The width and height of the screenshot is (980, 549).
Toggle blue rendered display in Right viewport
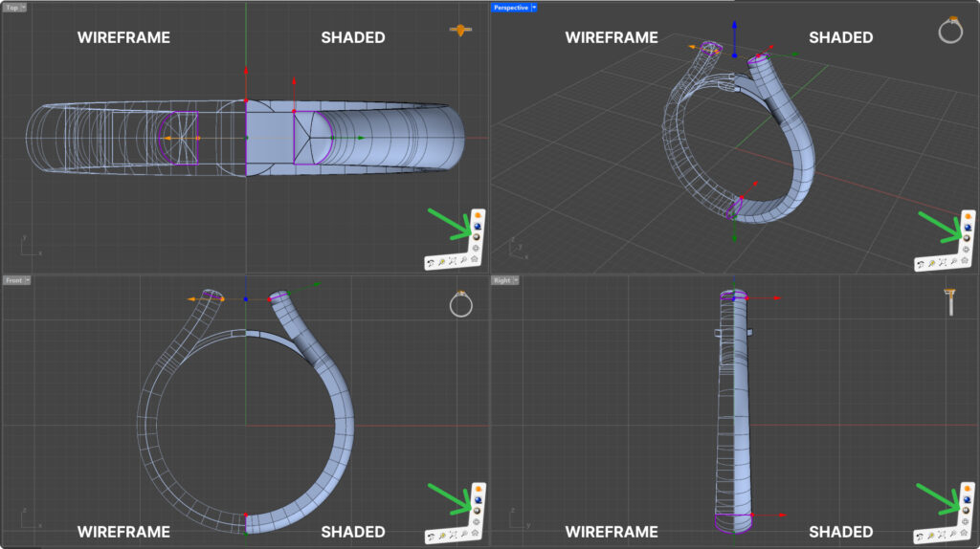pyautogui.click(x=968, y=500)
